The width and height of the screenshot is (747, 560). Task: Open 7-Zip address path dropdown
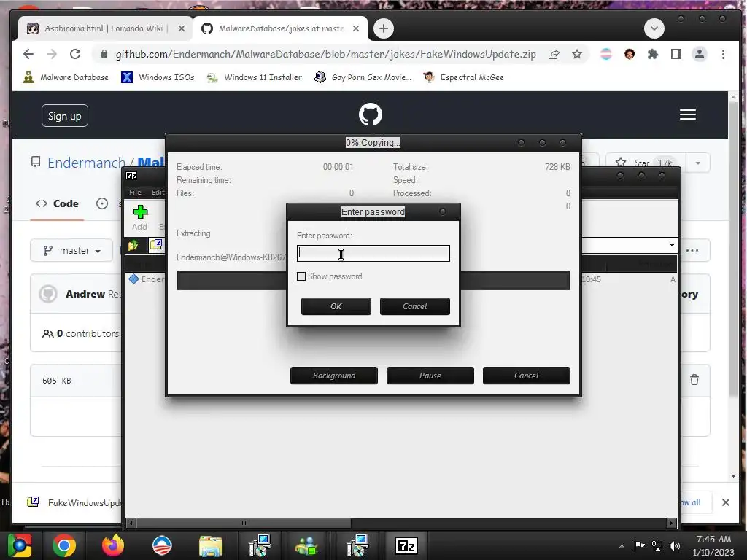pyautogui.click(x=672, y=245)
